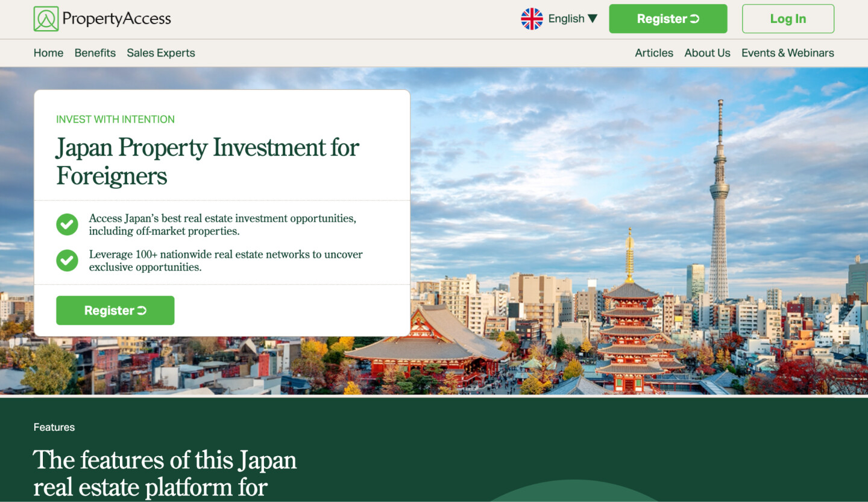The image size is (868, 502).
Task: Open the Events & Webinars menu item
Action: tap(788, 53)
